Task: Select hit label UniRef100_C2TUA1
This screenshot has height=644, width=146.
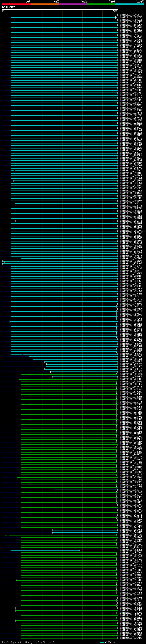Action: point(131,412)
